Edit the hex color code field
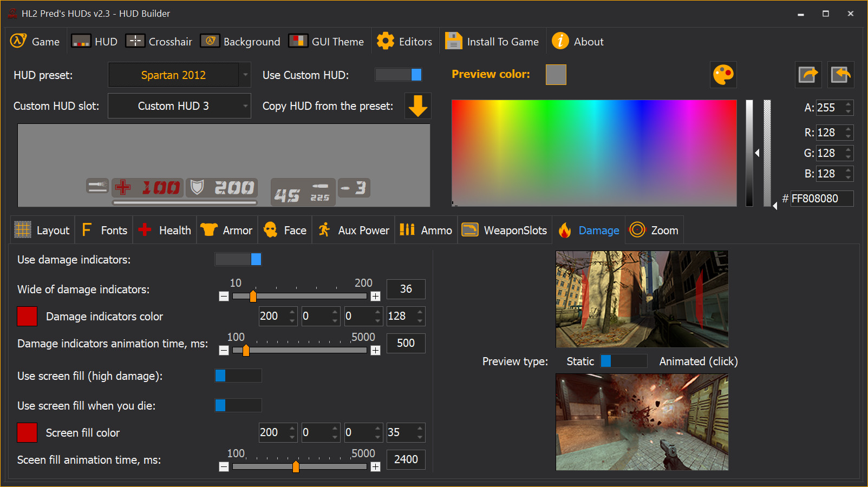The image size is (868, 487). (822, 199)
